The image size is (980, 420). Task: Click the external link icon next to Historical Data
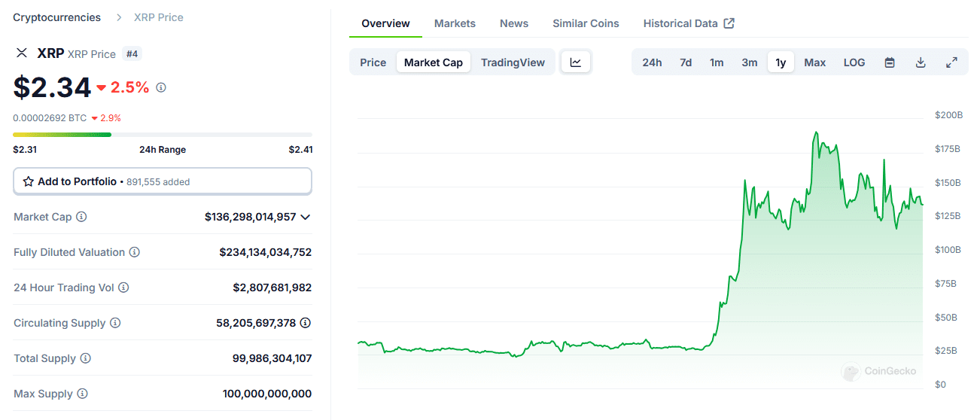point(729,23)
